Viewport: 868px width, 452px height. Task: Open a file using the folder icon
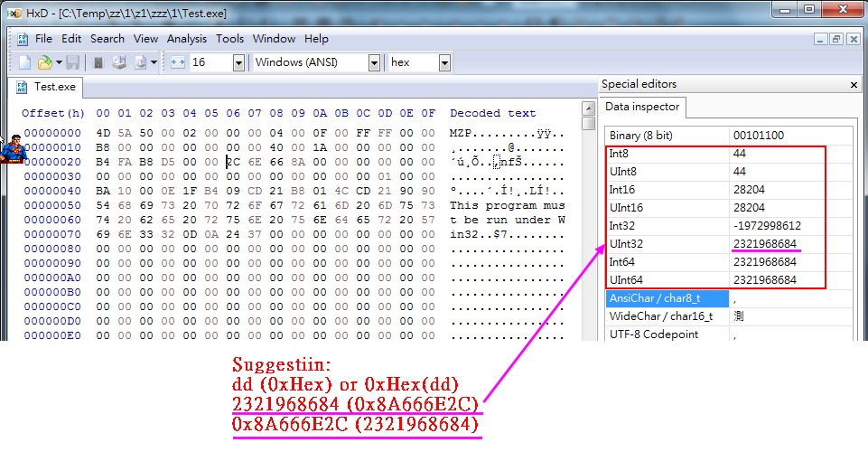44,62
